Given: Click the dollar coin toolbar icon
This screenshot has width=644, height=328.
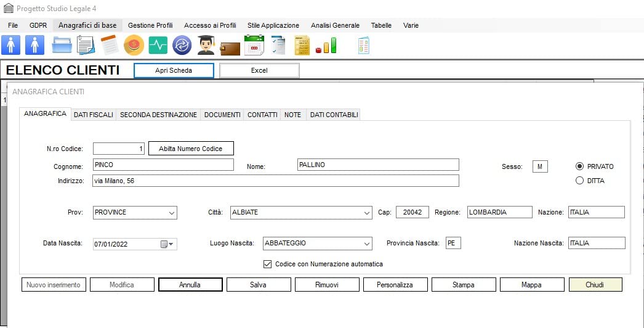Looking at the screenshot, I should pyautogui.click(x=134, y=45).
